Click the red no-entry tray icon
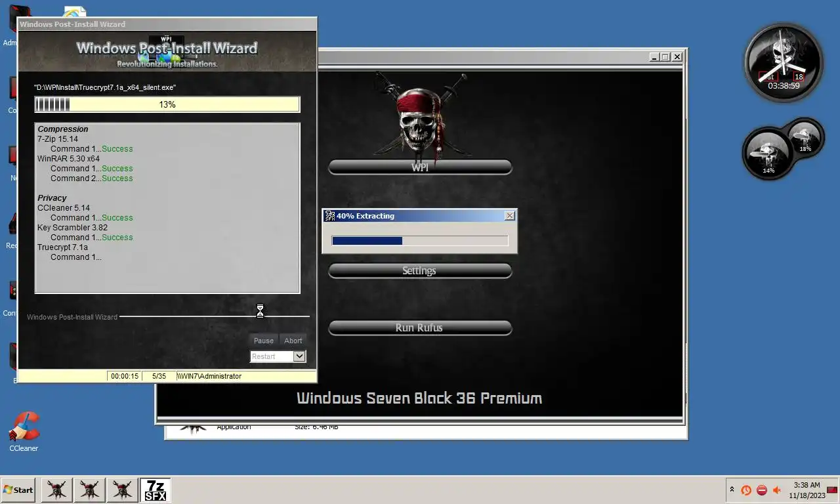 click(x=762, y=490)
